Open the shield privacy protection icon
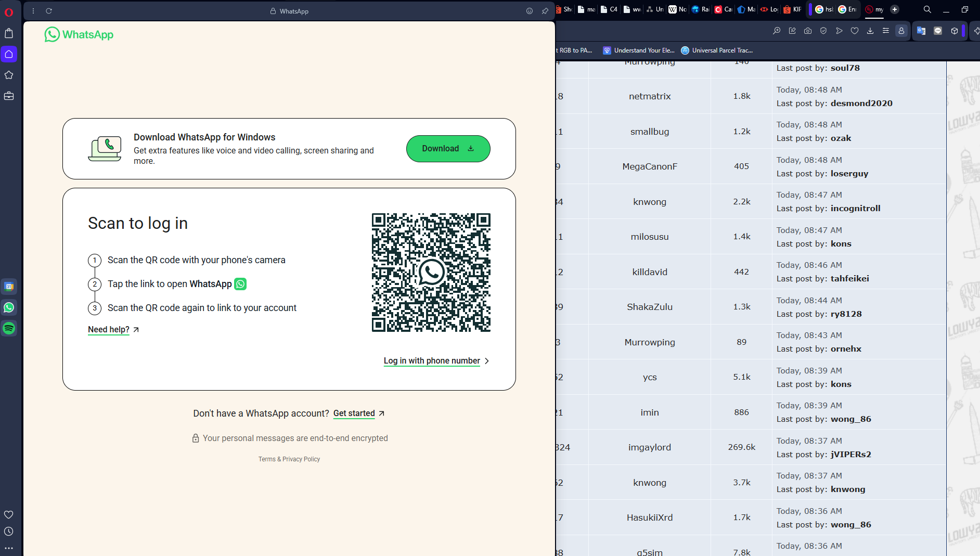The height and width of the screenshot is (556, 980). (823, 31)
